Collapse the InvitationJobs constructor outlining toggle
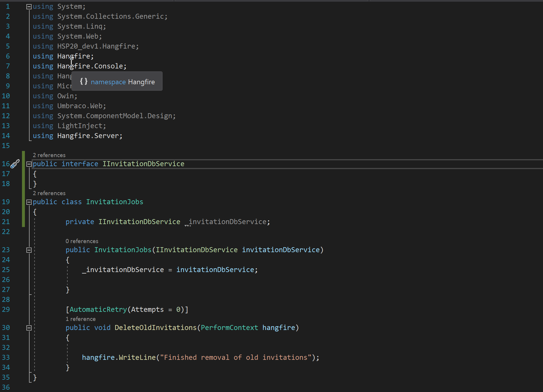The image size is (543, 392). click(29, 250)
